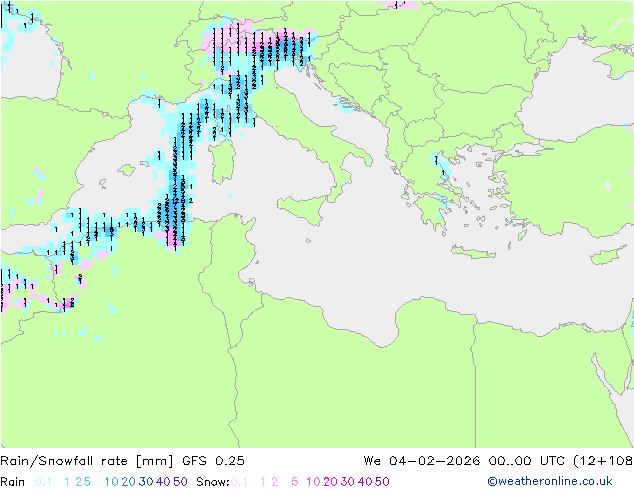Pick the Snow legend 20 value

coord(330,482)
